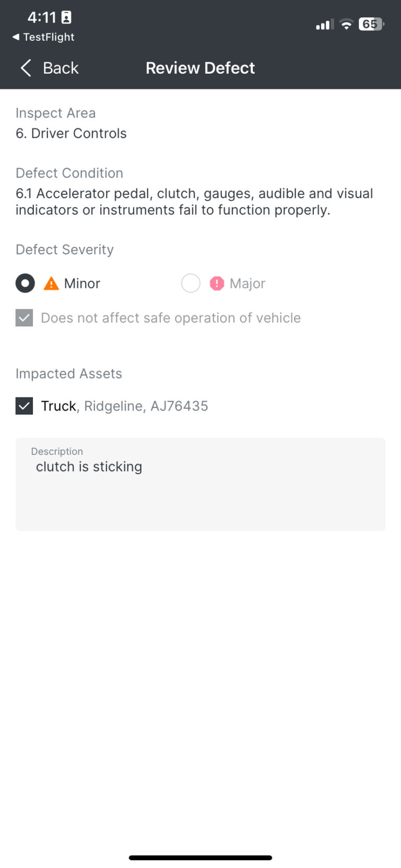
Task: Return to TestFlight app link
Action: tap(43, 37)
